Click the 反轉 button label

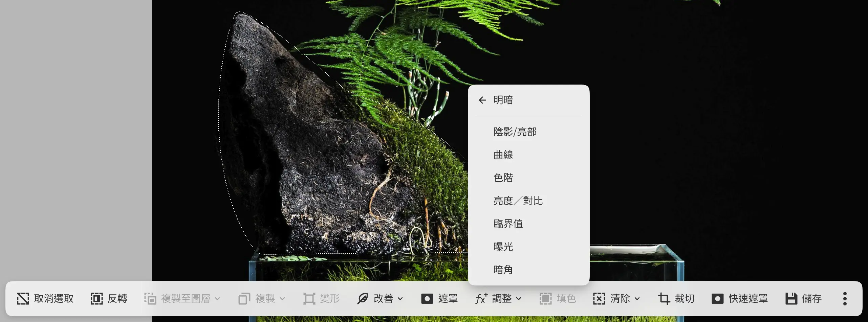click(117, 299)
